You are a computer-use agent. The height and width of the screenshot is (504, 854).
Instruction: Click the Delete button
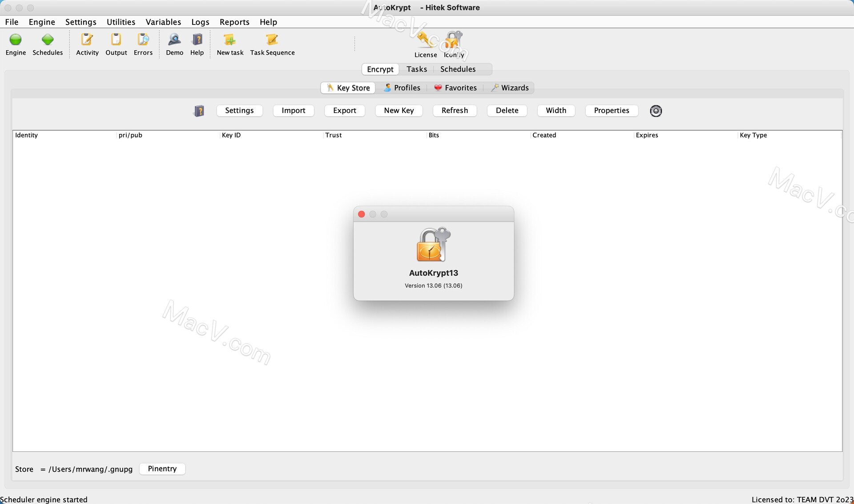pos(507,110)
